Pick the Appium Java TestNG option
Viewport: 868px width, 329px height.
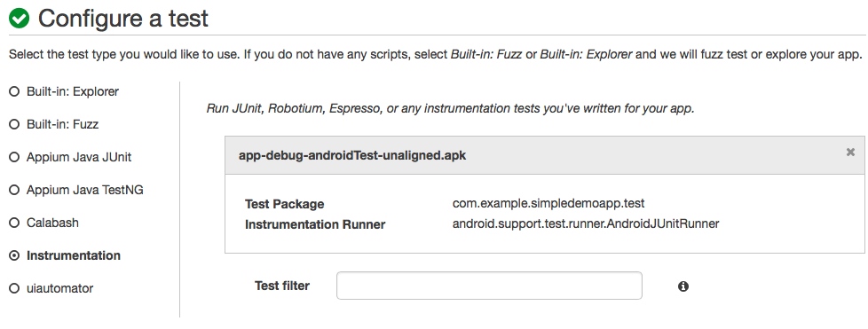pos(15,190)
